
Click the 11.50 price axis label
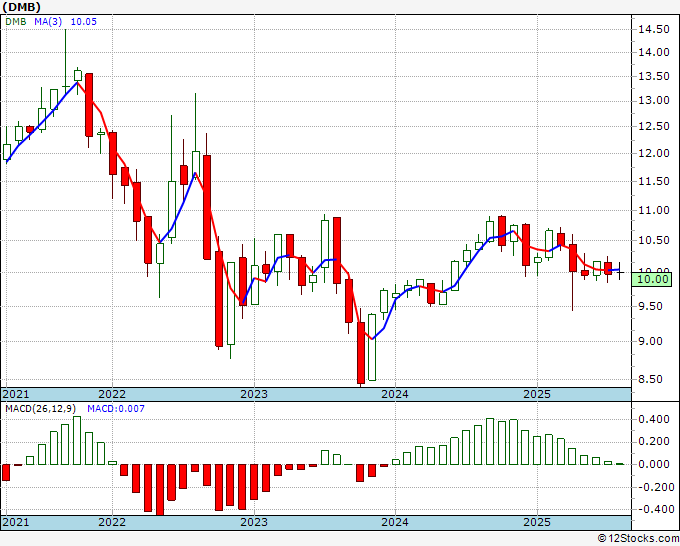coord(654,181)
